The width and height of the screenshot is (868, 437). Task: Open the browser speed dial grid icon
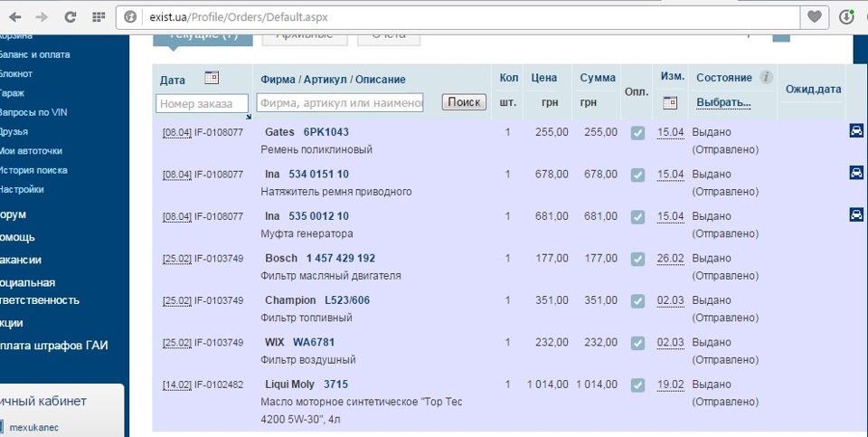pos(99,17)
